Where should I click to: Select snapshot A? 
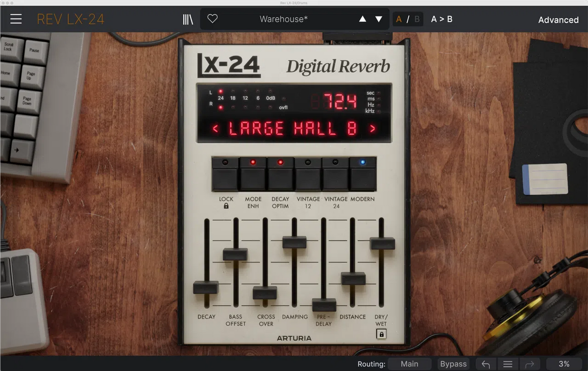coord(399,19)
